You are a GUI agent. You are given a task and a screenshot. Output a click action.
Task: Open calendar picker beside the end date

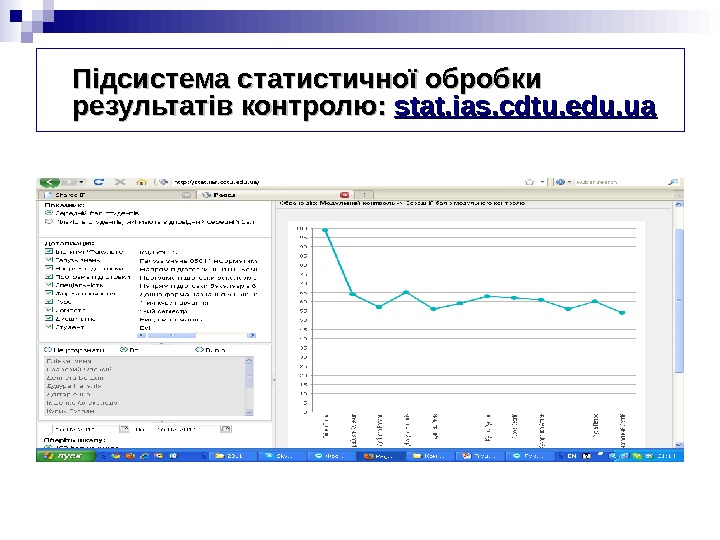[225, 429]
